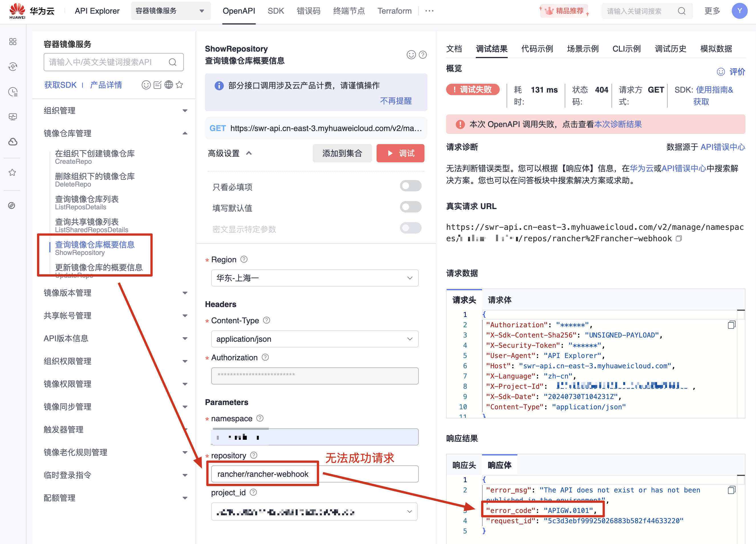
Task: Click the globe icon beside product details
Action: pos(169,85)
